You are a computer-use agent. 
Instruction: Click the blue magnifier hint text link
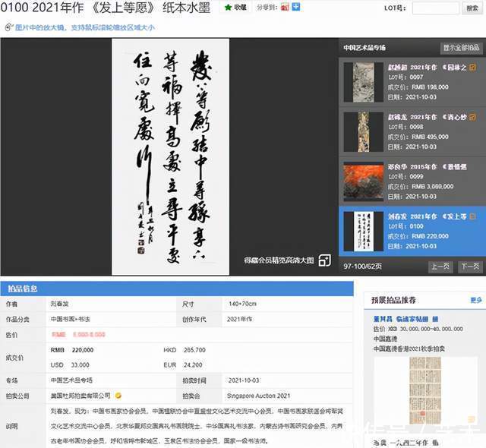[85, 27]
